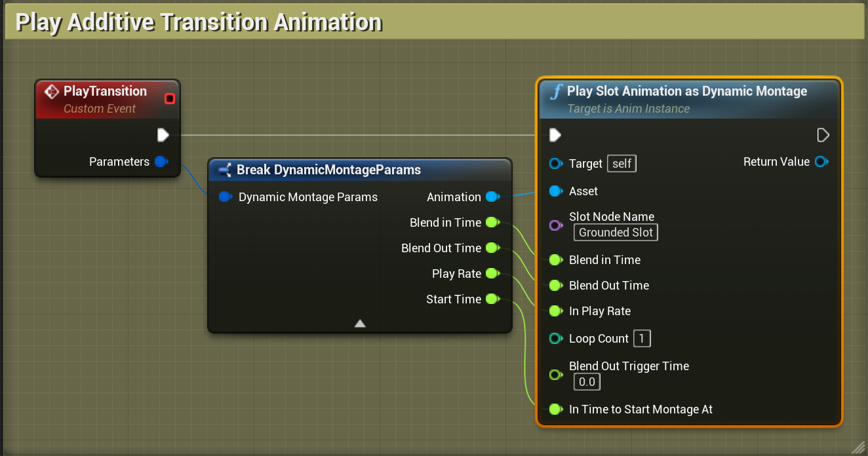Screen dimensions: 868x456
Task: Click the Loop Count value field
Action: tap(642, 339)
